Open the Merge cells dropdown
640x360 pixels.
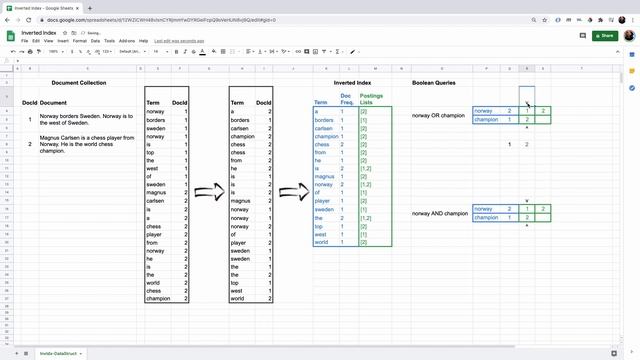point(234,52)
